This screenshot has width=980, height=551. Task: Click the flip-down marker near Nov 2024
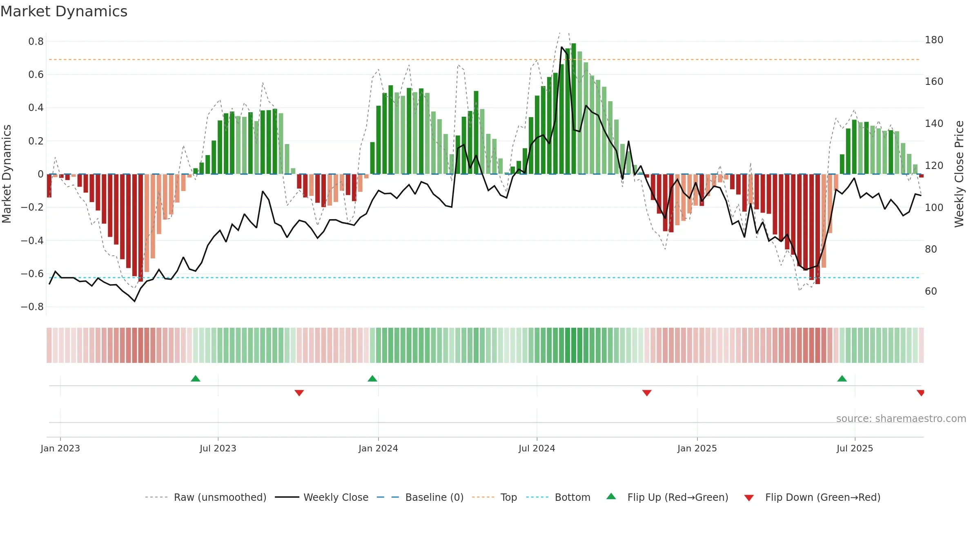tap(647, 393)
